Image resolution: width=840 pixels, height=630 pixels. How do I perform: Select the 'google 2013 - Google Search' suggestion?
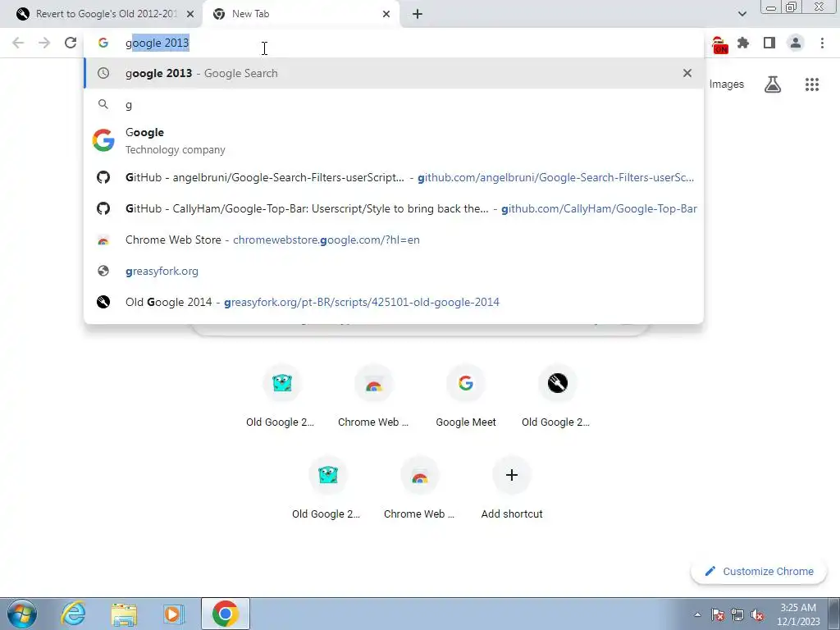click(x=394, y=73)
